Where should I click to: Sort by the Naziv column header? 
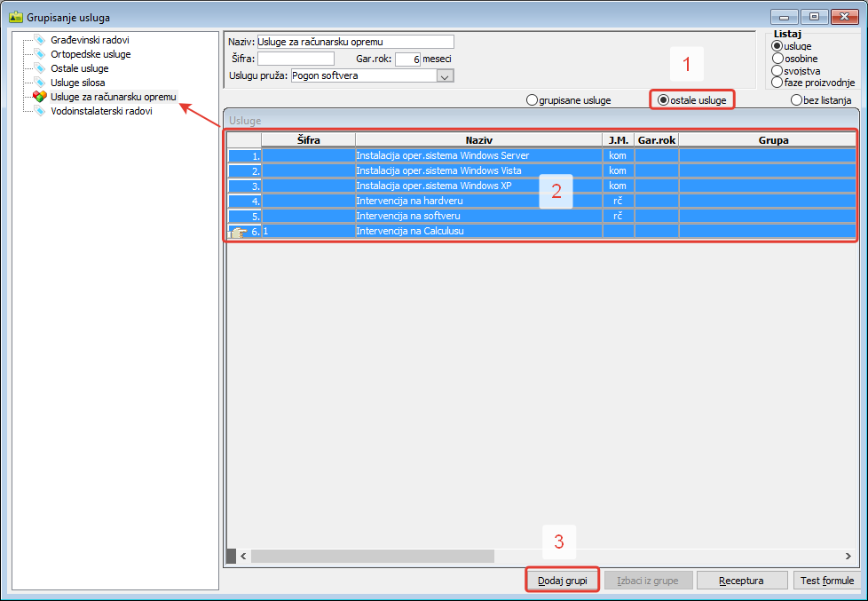478,140
